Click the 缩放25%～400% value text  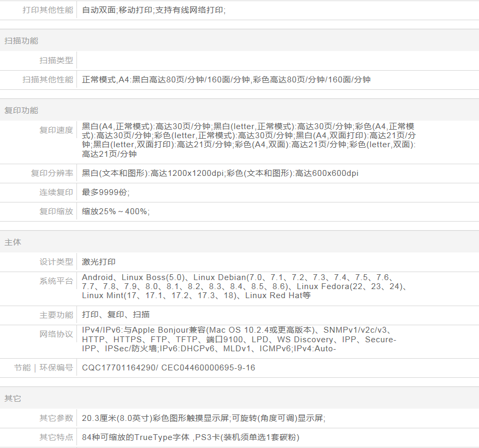[116, 212]
